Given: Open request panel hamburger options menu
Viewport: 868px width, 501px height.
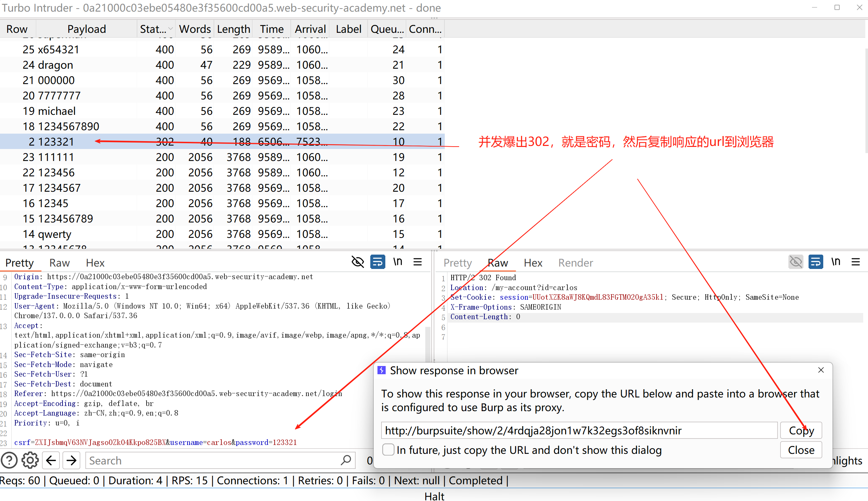Looking at the screenshot, I should tap(417, 262).
